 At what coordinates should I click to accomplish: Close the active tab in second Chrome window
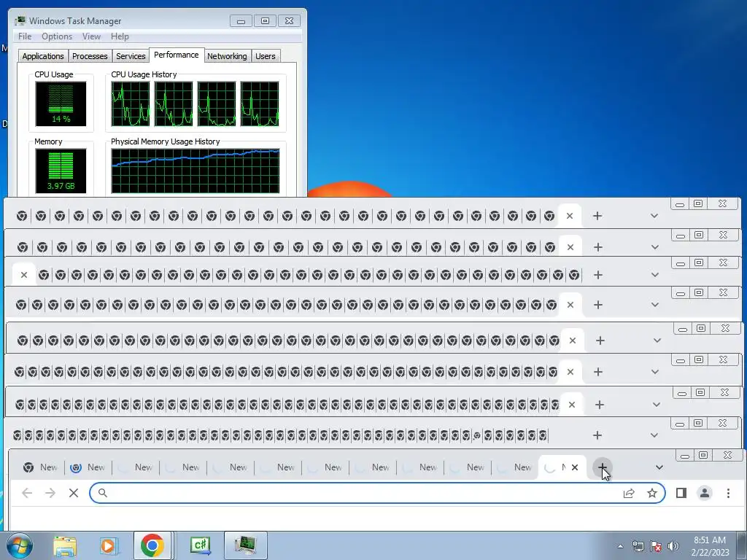pos(570,247)
